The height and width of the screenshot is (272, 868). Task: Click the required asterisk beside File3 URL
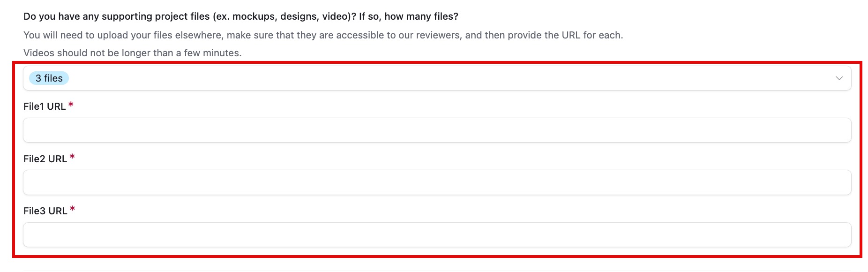coord(72,210)
